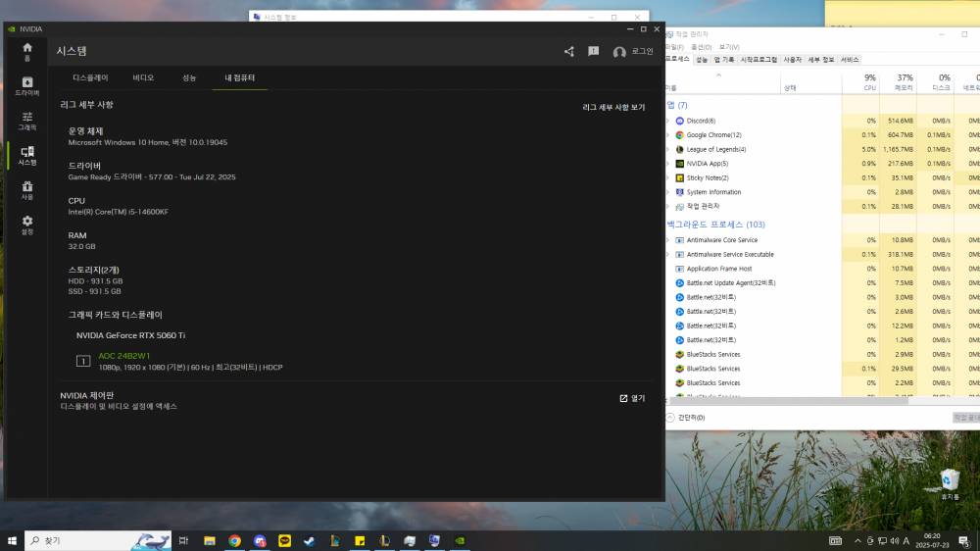980x551 pixels.
Task: Sort processes by 메모리 column header
Action: point(898,82)
